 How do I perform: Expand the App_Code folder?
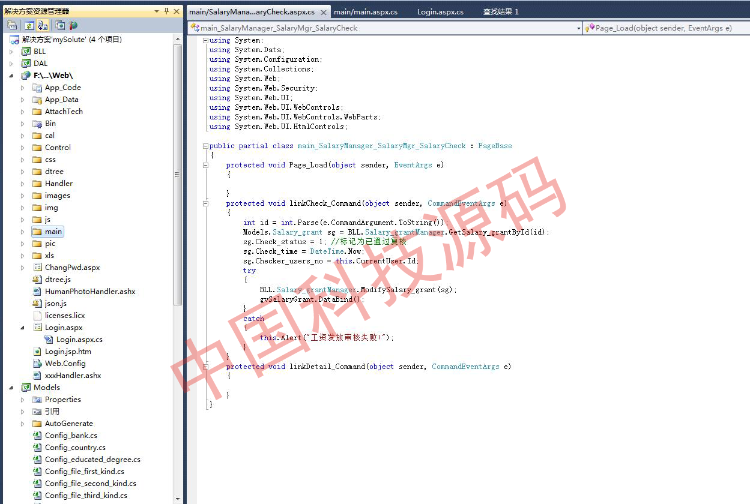click(22, 88)
